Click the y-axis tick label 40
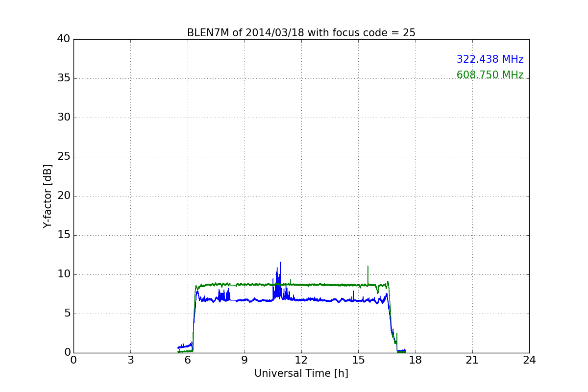Screen dimensions: 588x392 [x=64, y=39]
